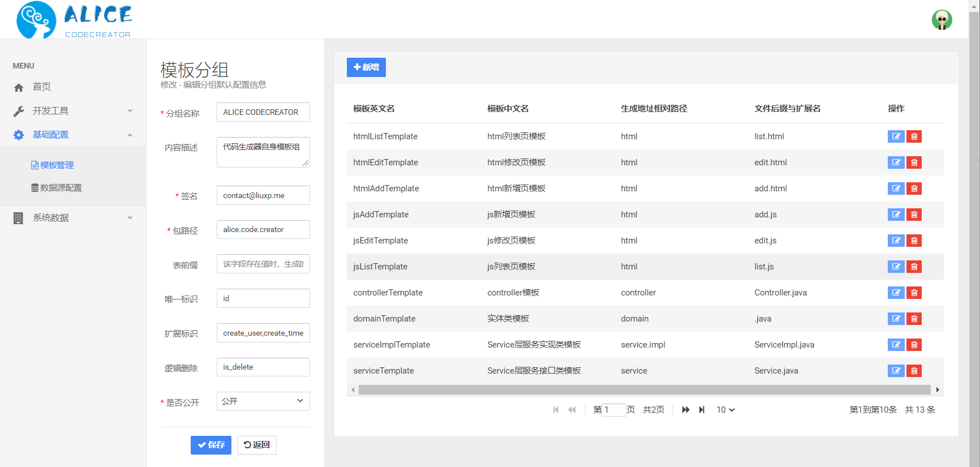Delete the jsListTemplate row
980x467 pixels.
coord(914,267)
